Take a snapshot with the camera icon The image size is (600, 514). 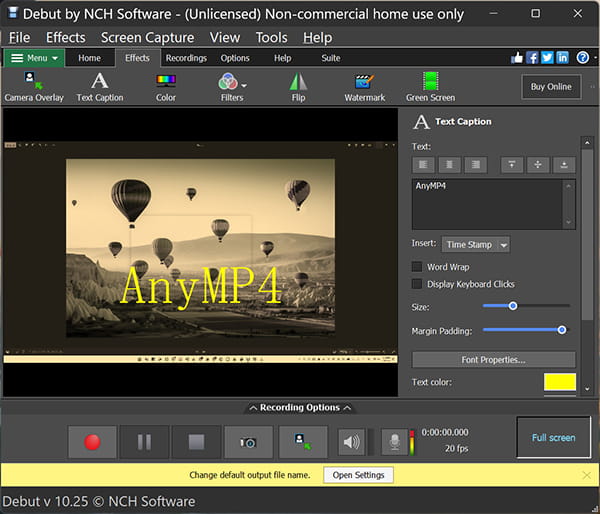[x=248, y=442]
